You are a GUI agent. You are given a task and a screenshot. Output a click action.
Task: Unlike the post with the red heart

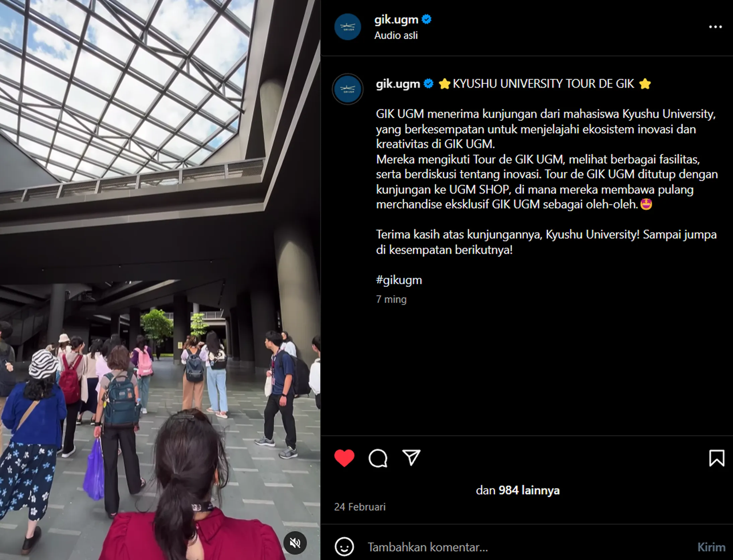tap(344, 458)
